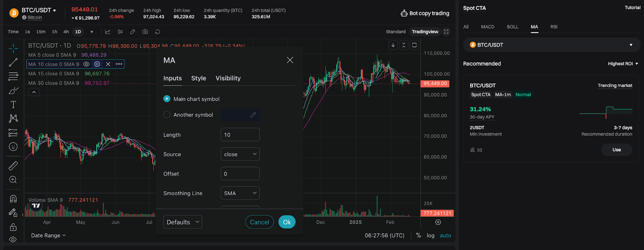The width and height of the screenshot is (644, 250).
Task: Hide all drawings eye in left toolbar
Action: pos(13,240)
